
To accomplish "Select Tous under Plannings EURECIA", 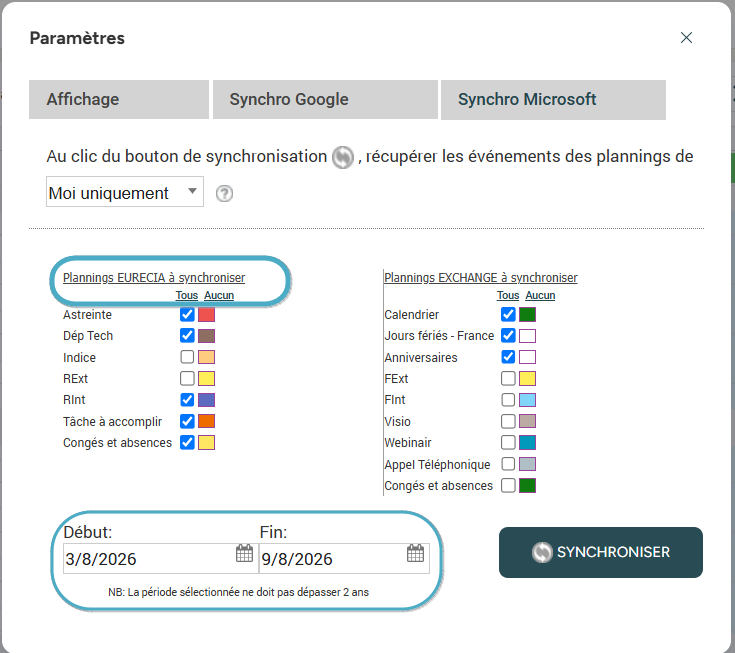I will [187, 295].
